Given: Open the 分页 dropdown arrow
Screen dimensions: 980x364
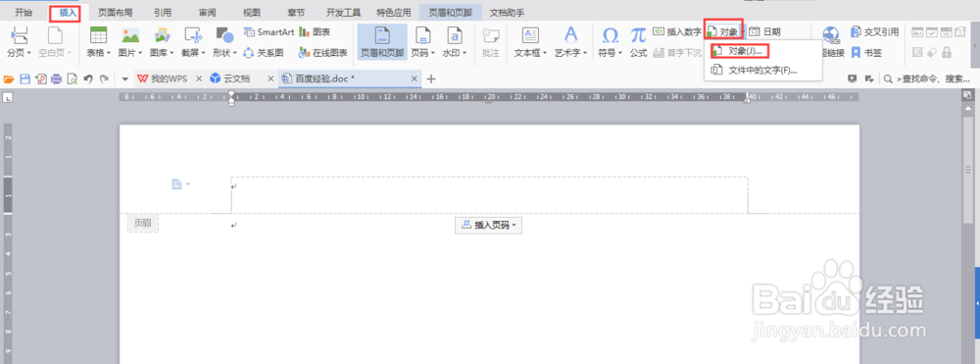Looking at the screenshot, I should 28,53.
